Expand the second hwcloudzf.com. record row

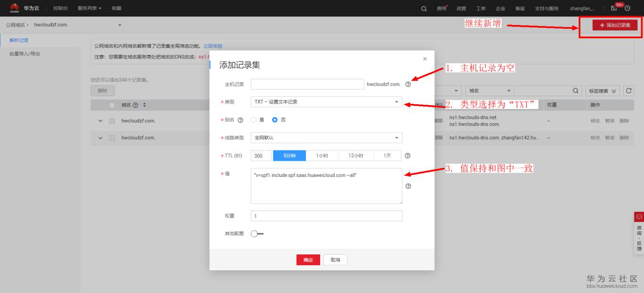pyautogui.click(x=100, y=138)
